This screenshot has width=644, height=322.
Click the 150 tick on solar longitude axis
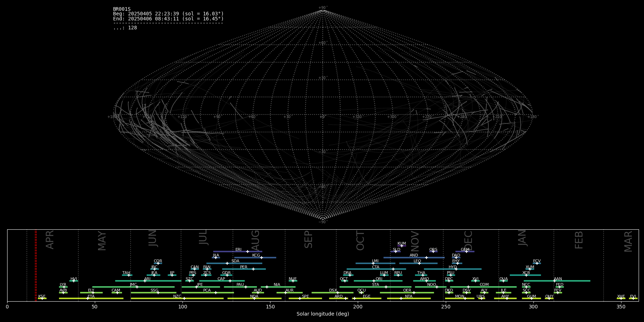pyautogui.click(x=270, y=307)
